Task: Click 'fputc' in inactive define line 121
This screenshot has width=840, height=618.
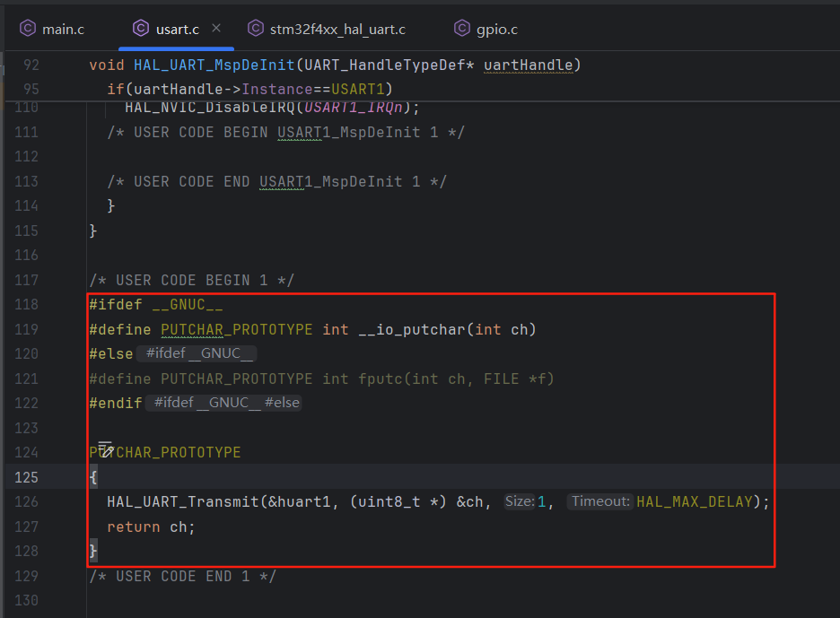Action: tap(380, 379)
